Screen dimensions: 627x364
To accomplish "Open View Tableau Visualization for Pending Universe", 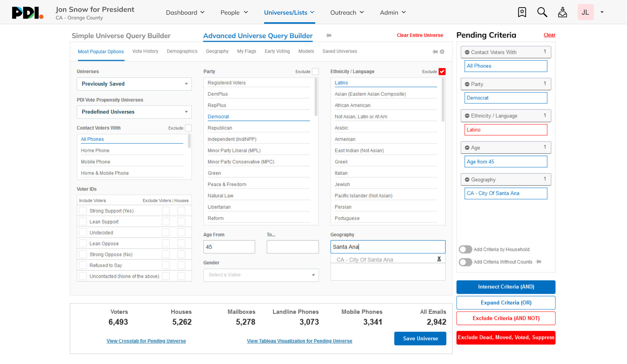I will (x=300, y=341).
